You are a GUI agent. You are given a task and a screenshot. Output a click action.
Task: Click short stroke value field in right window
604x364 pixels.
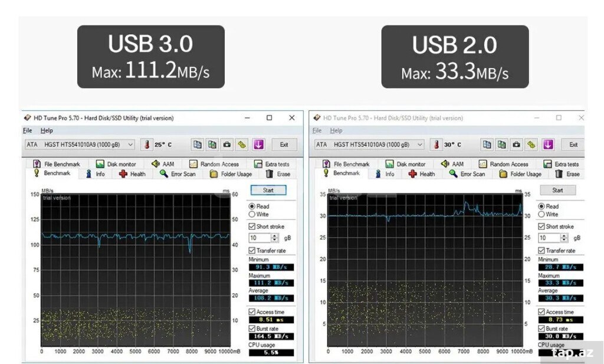click(549, 238)
